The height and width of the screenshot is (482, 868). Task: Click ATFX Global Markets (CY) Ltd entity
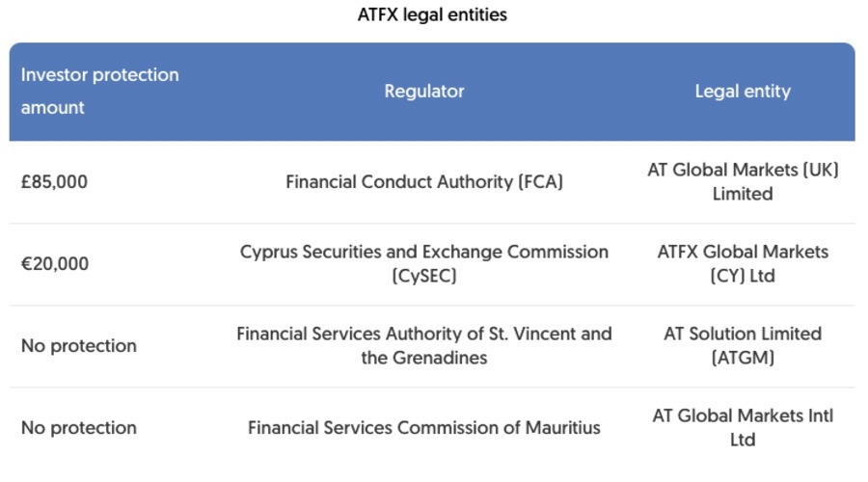[x=743, y=263]
